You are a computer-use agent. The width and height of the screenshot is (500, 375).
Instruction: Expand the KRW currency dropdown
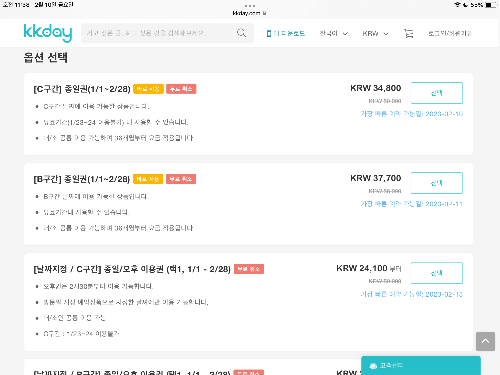click(376, 34)
